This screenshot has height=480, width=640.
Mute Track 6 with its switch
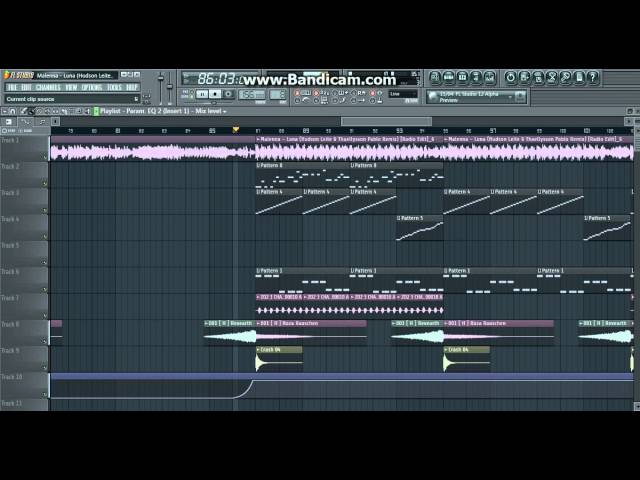tap(44, 289)
